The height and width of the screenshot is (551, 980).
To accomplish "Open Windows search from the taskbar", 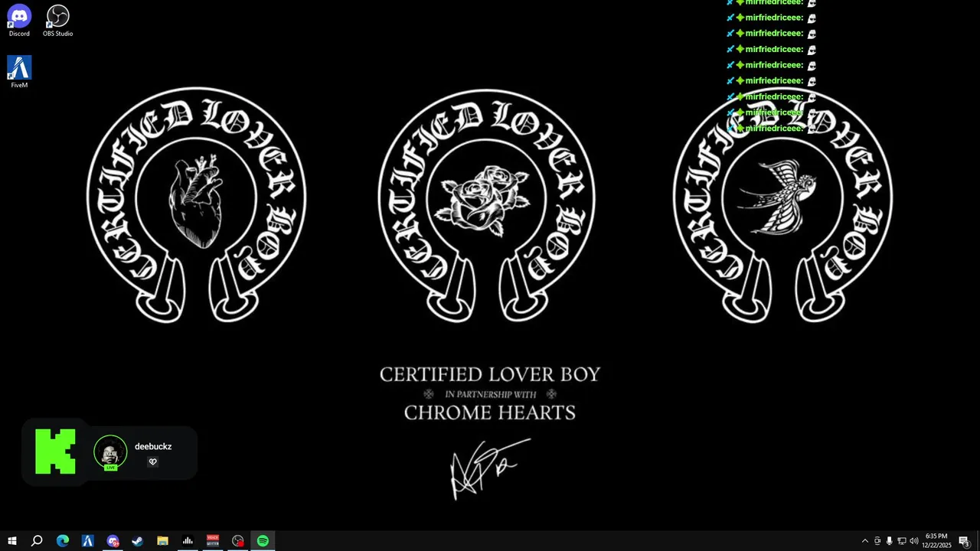I will tap(37, 541).
